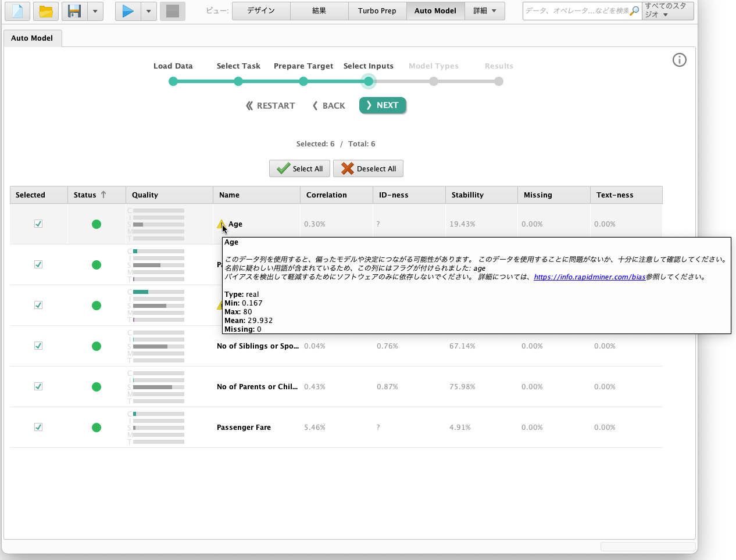The image size is (736, 560).
Task: Click the 67.14% stability value
Action: click(x=462, y=346)
